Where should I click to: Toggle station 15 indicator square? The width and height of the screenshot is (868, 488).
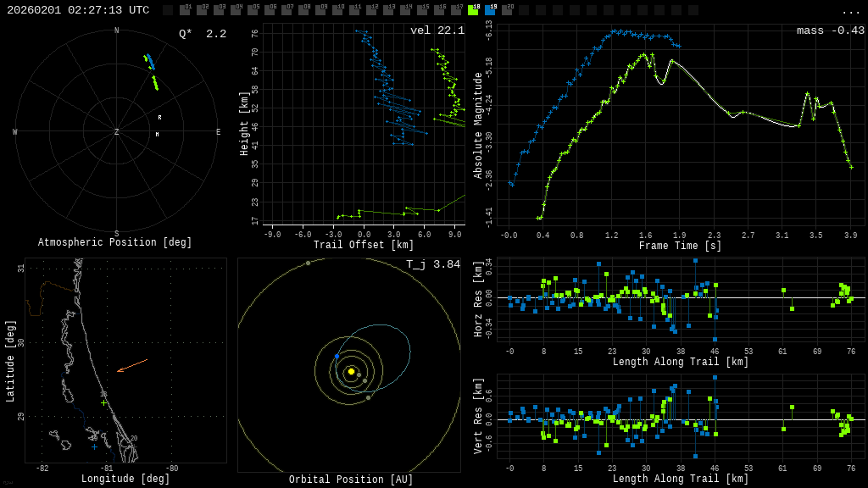pos(422,10)
